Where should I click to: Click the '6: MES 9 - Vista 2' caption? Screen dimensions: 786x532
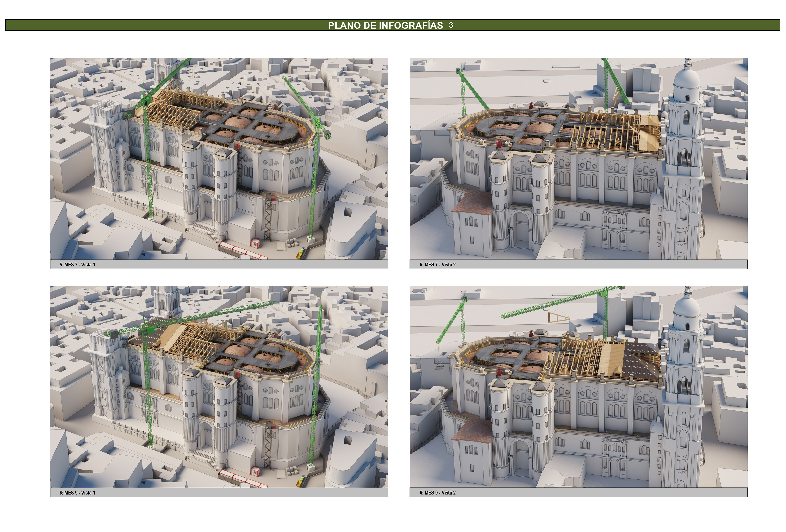tap(438, 493)
